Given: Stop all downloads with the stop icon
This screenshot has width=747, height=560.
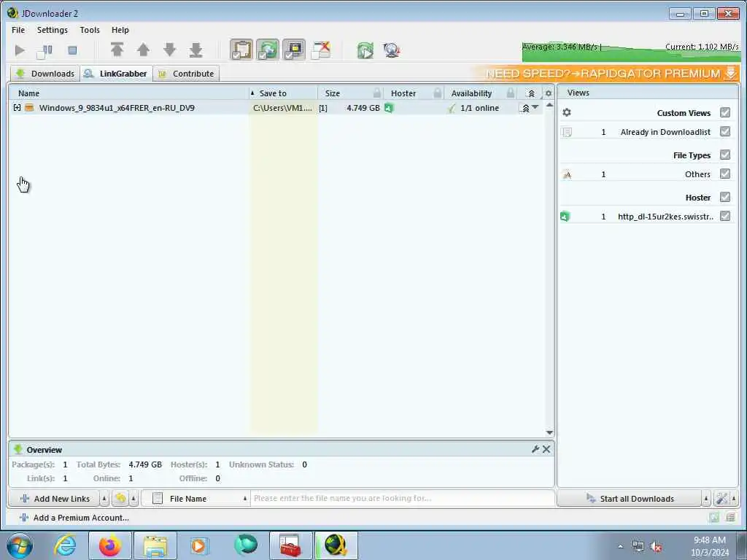Looking at the screenshot, I should [72, 50].
